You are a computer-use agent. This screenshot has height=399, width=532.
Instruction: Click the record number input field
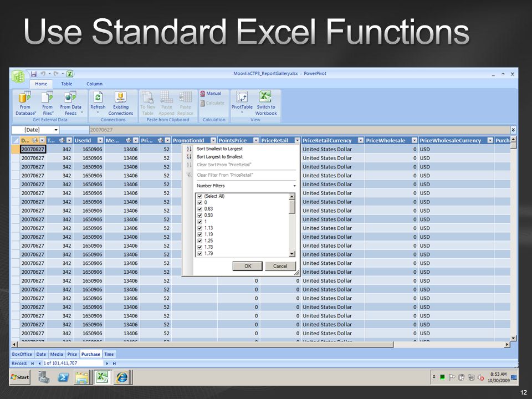[x=73, y=363]
